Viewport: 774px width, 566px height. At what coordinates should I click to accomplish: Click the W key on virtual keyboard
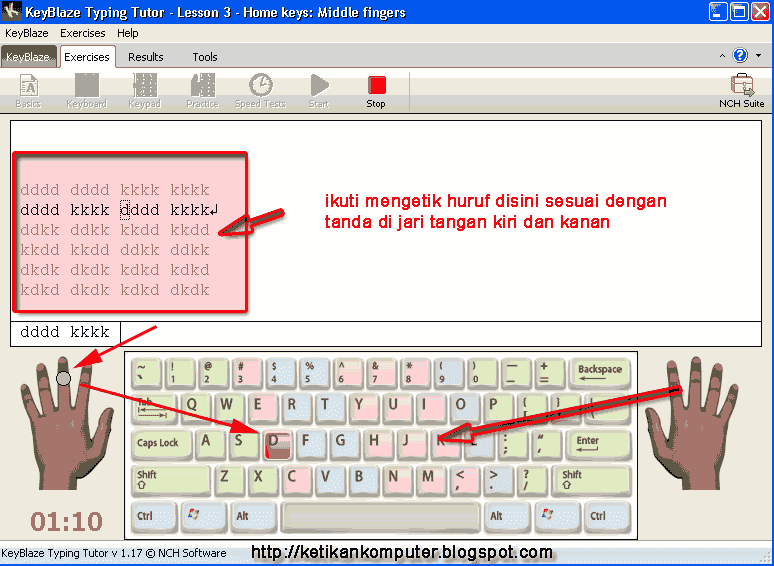(x=228, y=408)
